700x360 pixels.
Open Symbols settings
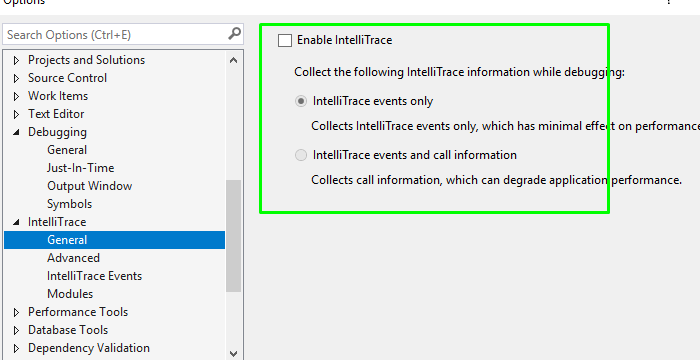click(70, 204)
